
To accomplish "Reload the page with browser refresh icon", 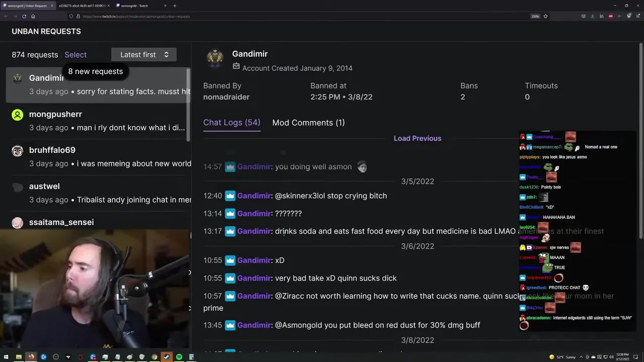I will pos(24,16).
